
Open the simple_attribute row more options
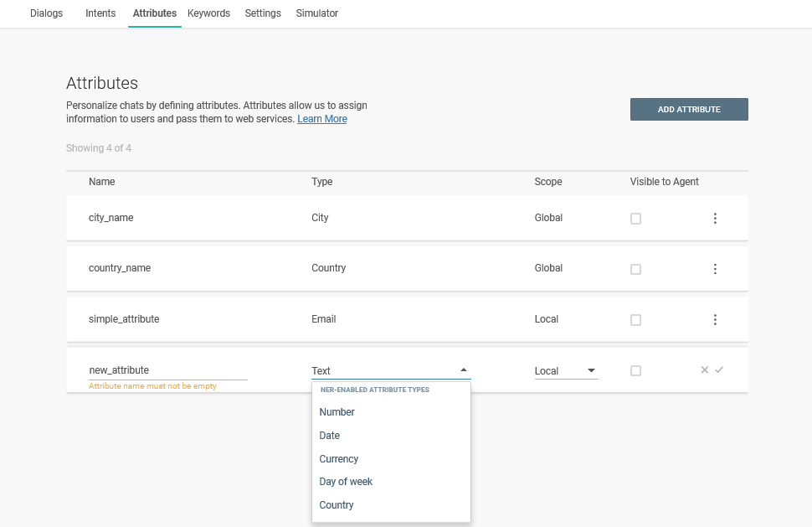(x=715, y=320)
